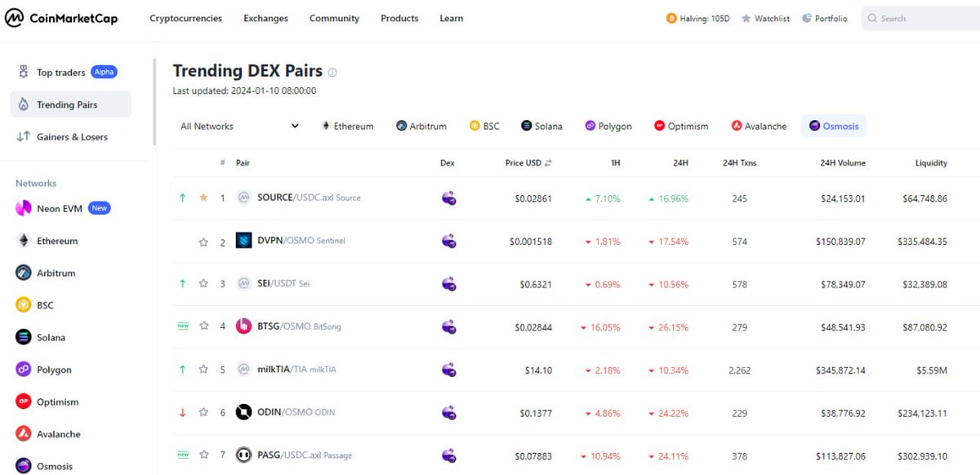Click the sidebar vertical scrollbar
980x475 pixels.
pos(154,102)
